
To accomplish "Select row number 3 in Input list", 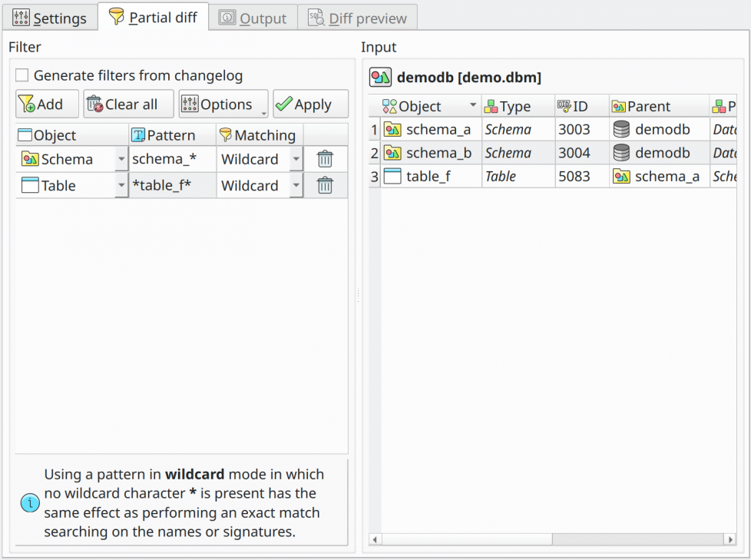I will tap(375, 176).
